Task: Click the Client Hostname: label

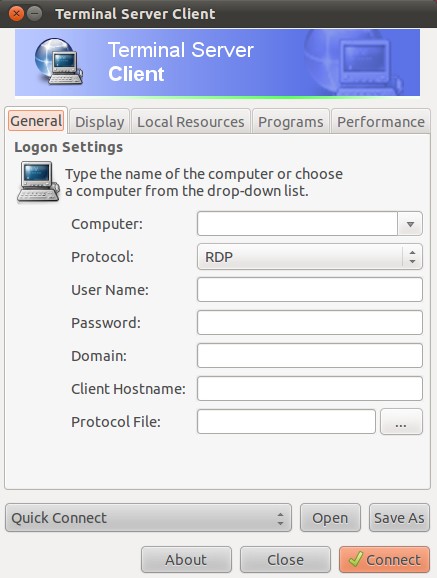Action: [x=128, y=389]
